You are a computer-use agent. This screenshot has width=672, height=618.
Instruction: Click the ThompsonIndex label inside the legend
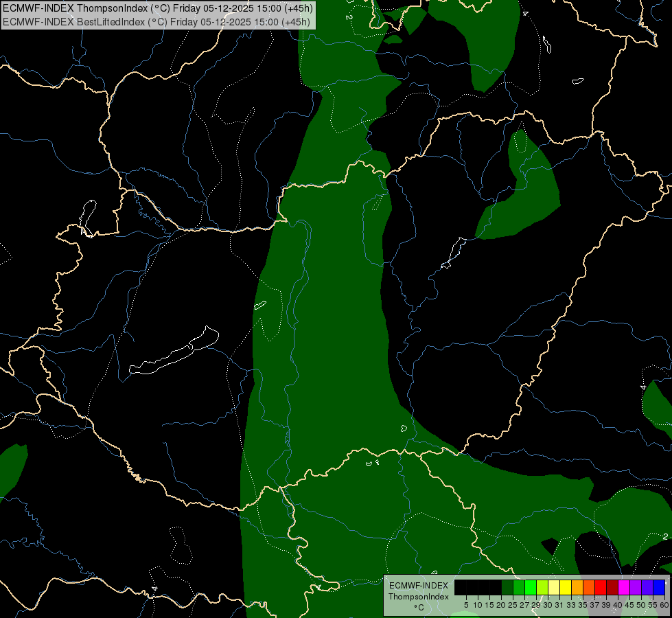click(x=419, y=597)
